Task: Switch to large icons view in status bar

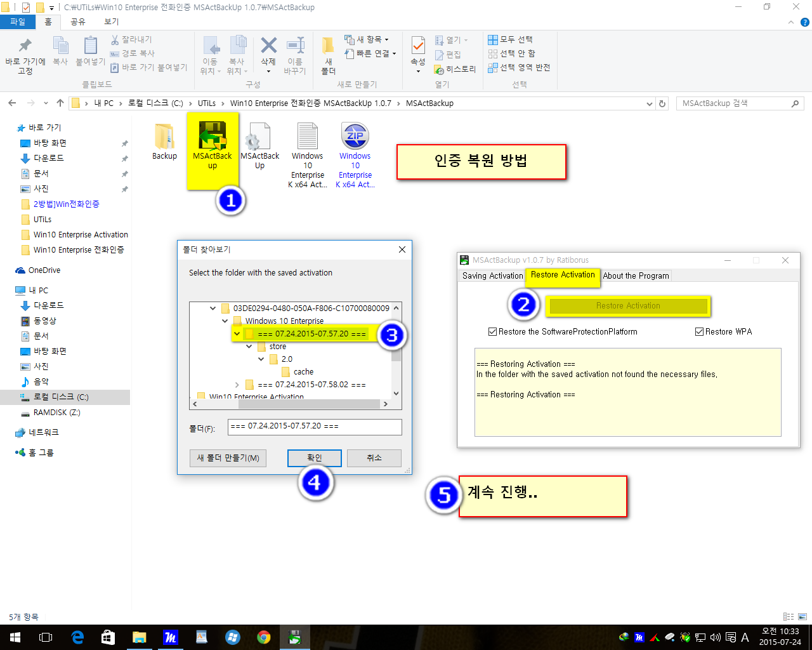Action: 802,616
